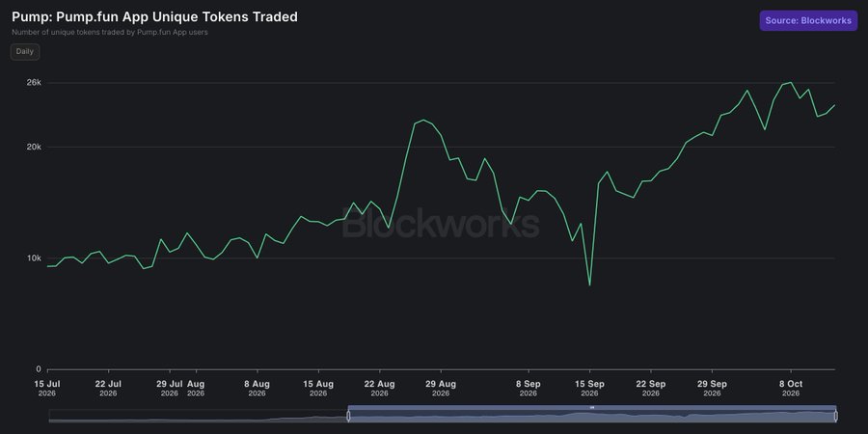
Task: Click the '15 Jul 2026' x-axis label
Action: point(47,388)
